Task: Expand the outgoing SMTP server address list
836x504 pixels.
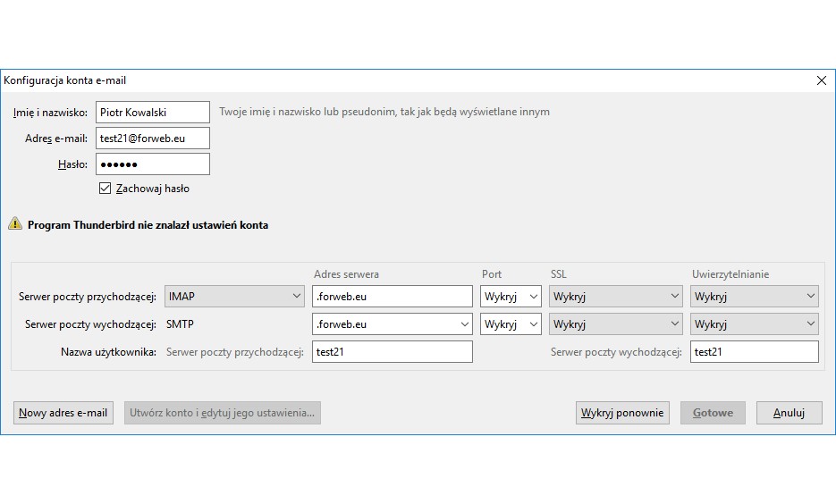Action: (464, 323)
